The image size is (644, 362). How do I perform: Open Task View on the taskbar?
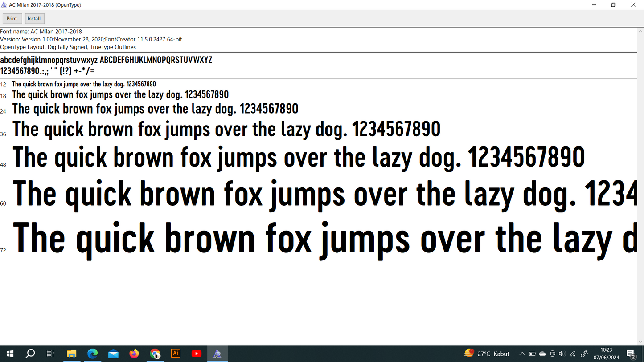pyautogui.click(x=50, y=354)
